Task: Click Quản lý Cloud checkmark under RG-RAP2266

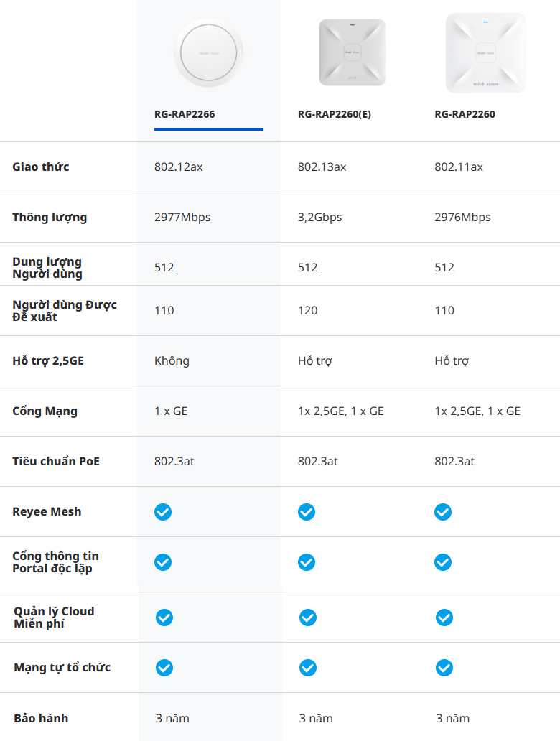Action: click(164, 617)
